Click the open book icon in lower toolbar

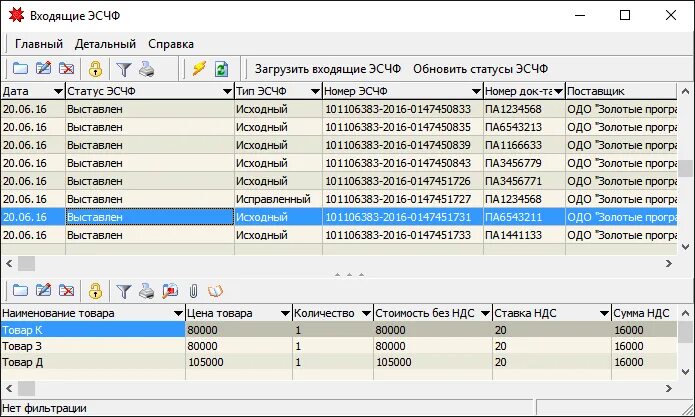215,291
